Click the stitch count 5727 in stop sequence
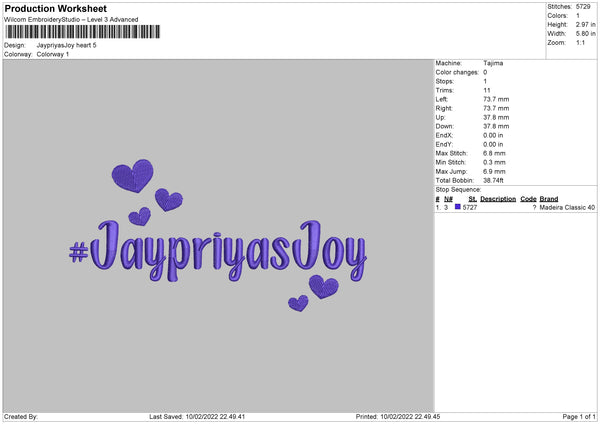Viewport: 600px width, 424px height. click(x=470, y=207)
